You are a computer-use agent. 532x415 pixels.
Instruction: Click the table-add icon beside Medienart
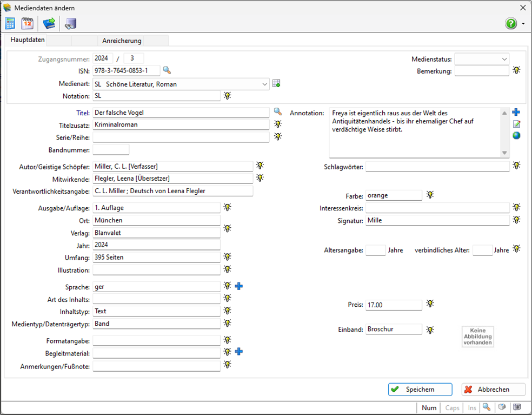pyautogui.click(x=277, y=84)
